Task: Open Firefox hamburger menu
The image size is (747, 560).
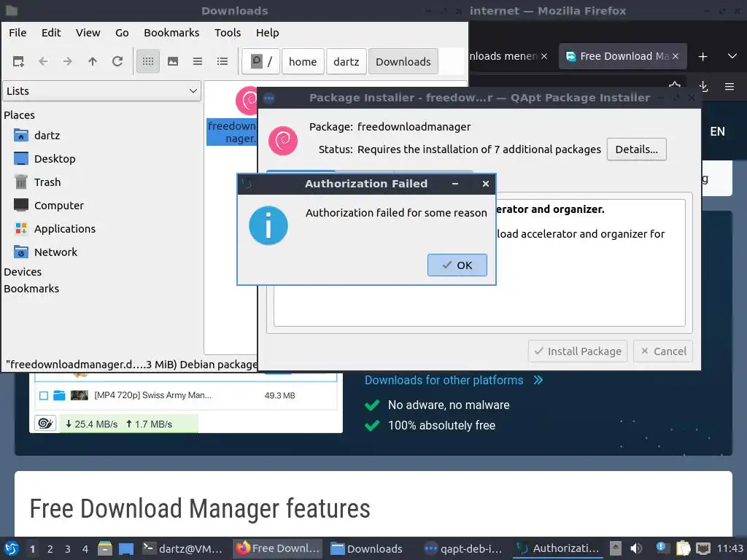Action: pos(729,87)
